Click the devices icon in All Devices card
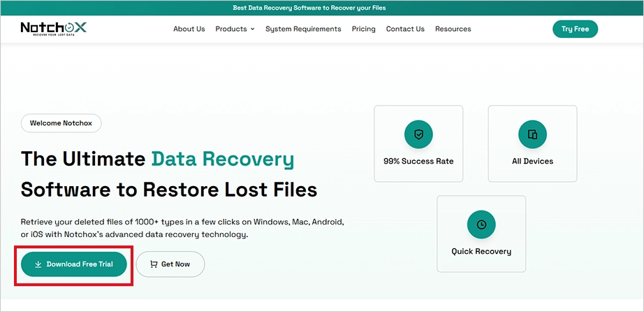The height and width of the screenshot is (312, 644). point(532,134)
